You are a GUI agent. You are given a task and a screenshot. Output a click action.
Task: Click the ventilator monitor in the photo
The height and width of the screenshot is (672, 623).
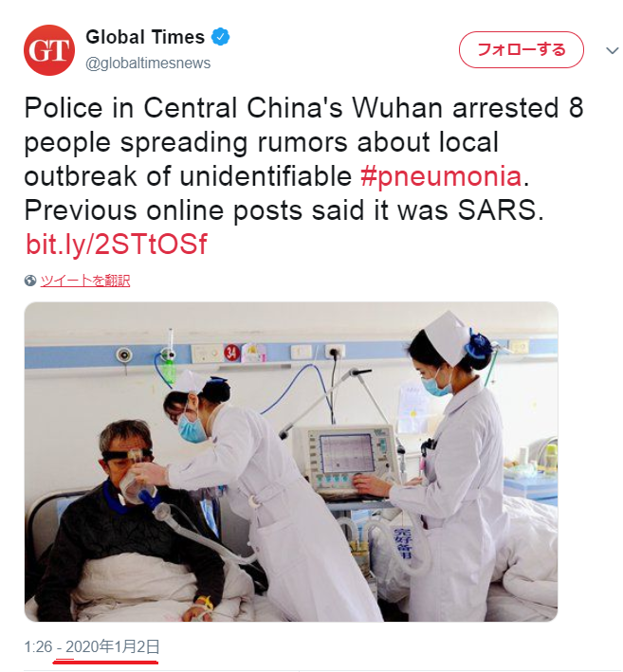pyautogui.click(x=348, y=458)
